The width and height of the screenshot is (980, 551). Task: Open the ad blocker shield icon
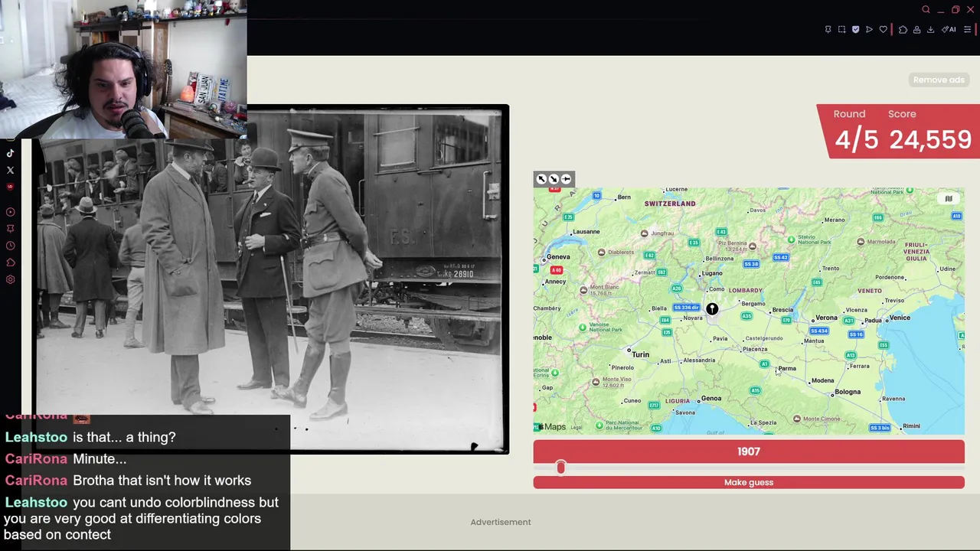pyautogui.click(x=855, y=30)
